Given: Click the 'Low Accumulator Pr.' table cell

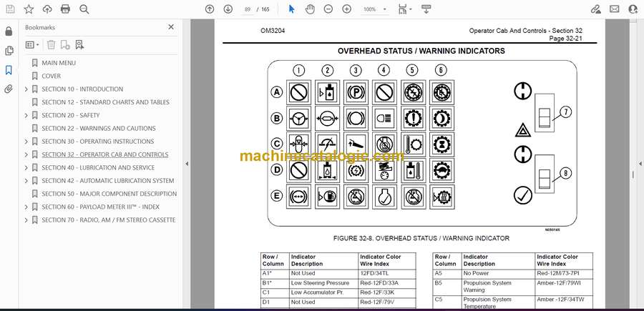Looking at the screenshot, I should pyautogui.click(x=323, y=292).
